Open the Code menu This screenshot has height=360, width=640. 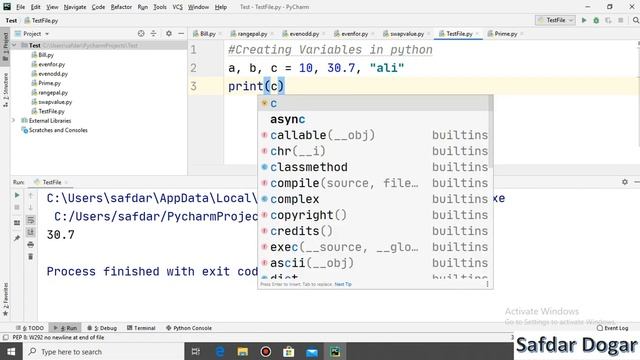pyautogui.click(x=98, y=7)
